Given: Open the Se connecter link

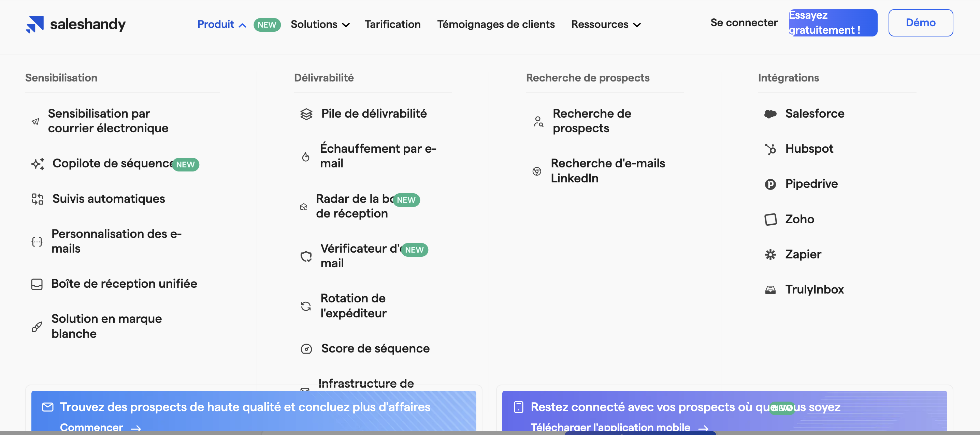Looking at the screenshot, I should click(744, 23).
